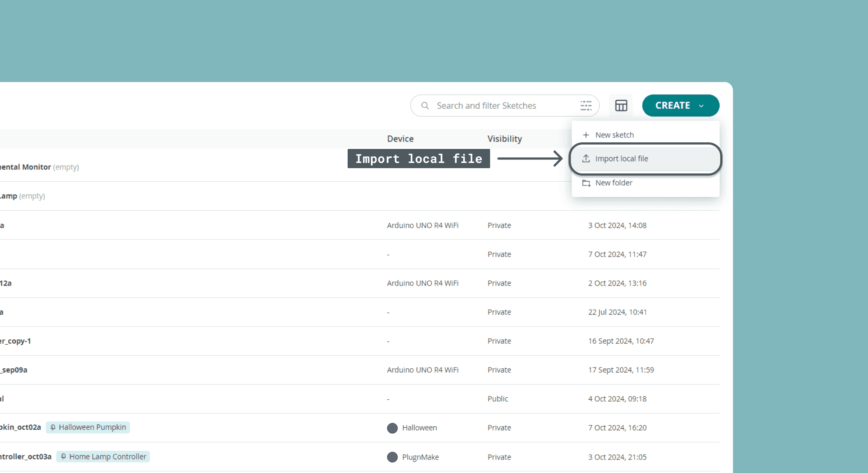The width and height of the screenshot is (868, 473).
Task: Click inside the Search and filter Sketches field
Action: [x=487, y=106]
